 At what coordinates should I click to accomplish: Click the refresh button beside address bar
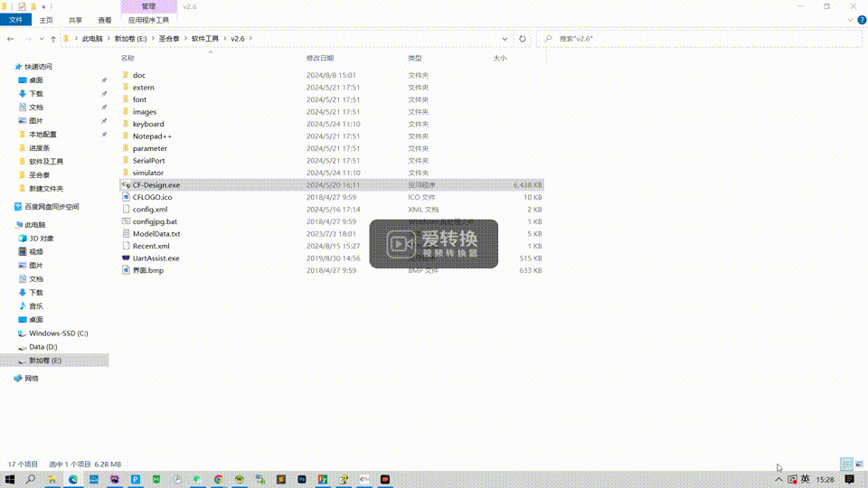(523, 39)
